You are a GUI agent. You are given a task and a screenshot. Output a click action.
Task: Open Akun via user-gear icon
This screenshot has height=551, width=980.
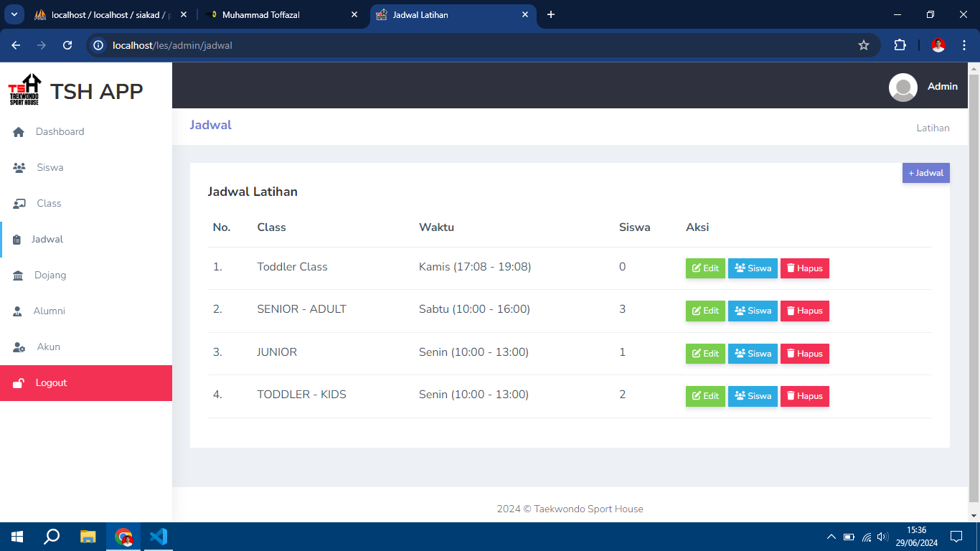[x=19, y=347]
